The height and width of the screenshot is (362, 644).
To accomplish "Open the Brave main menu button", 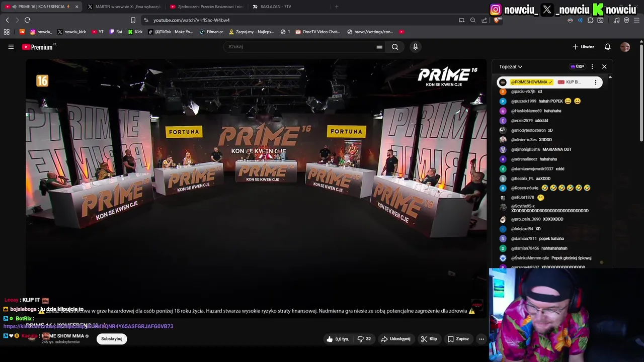I will coord(637,20).
